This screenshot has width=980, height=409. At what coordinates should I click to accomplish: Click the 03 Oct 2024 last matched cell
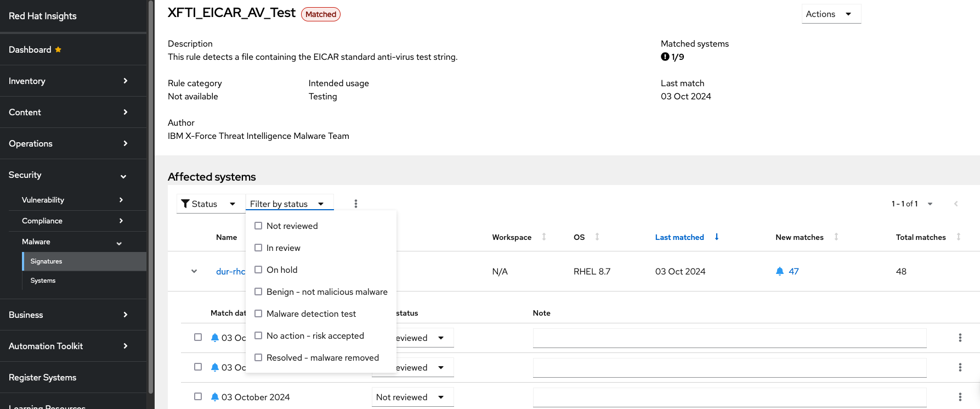(680, 271)
